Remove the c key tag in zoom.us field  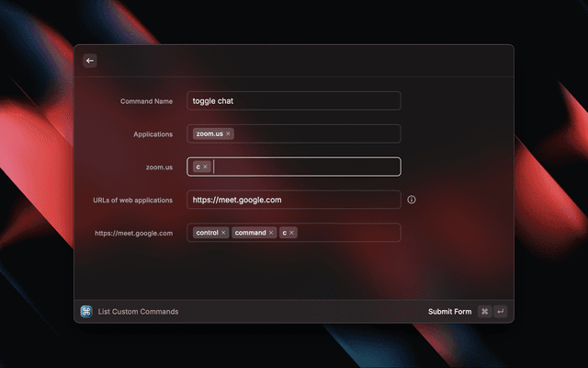(x=206, y=167)
